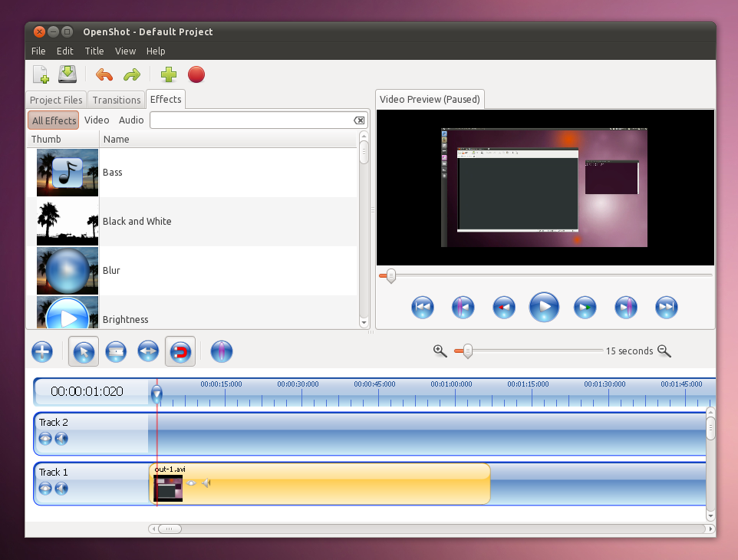The image size is (738, 560).
Task: Click the Track 1 label
Action: tap(53, 473)
